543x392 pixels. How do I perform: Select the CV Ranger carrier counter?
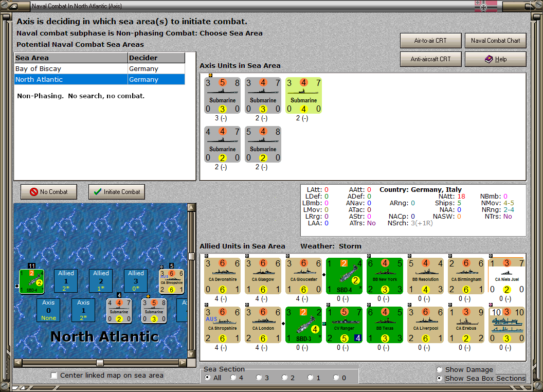(344, 325)
